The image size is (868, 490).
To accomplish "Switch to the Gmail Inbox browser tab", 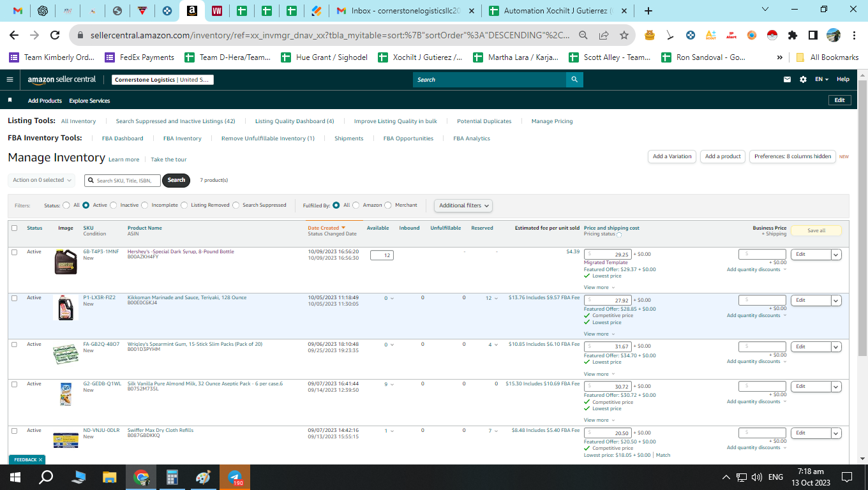I will tap(405, 11).
